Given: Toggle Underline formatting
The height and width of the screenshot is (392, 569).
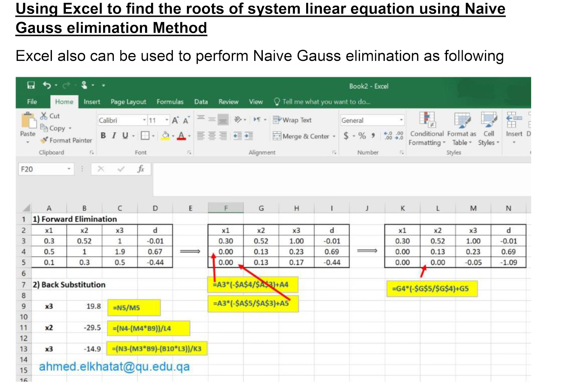Looking at the screenshot, I should point(125,136).
